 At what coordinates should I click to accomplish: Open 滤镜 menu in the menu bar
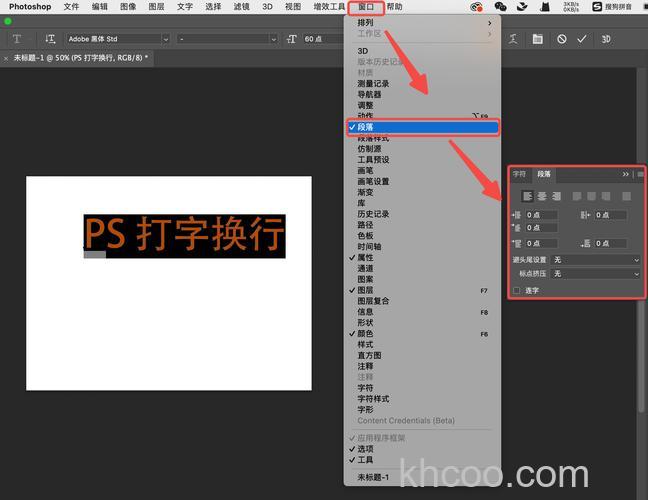click(241, 7)
